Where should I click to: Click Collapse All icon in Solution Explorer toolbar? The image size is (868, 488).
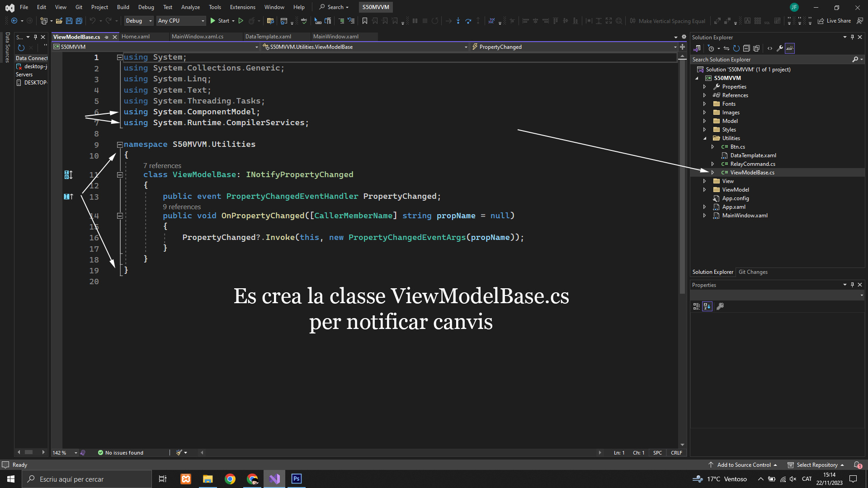pyautogui.click(x=746, y=48)
